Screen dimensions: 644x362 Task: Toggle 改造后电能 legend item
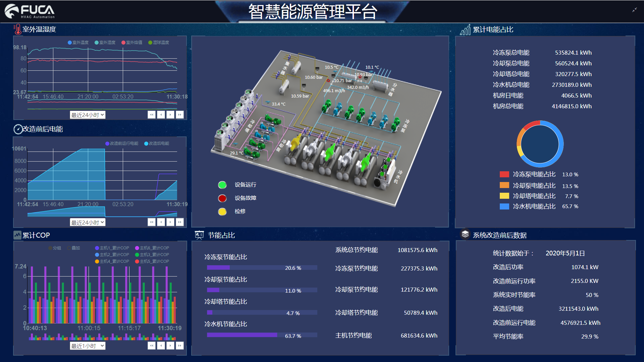point(157,143)
